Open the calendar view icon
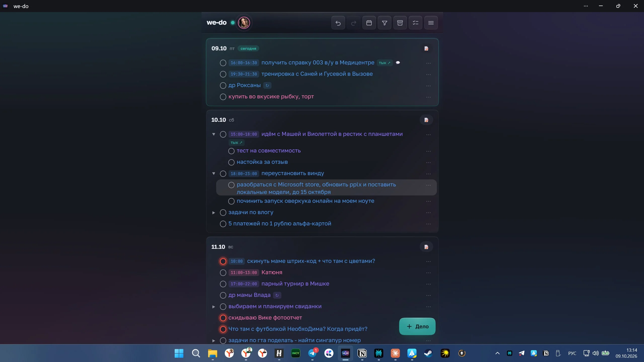644x362 pixels. (369, 23)
